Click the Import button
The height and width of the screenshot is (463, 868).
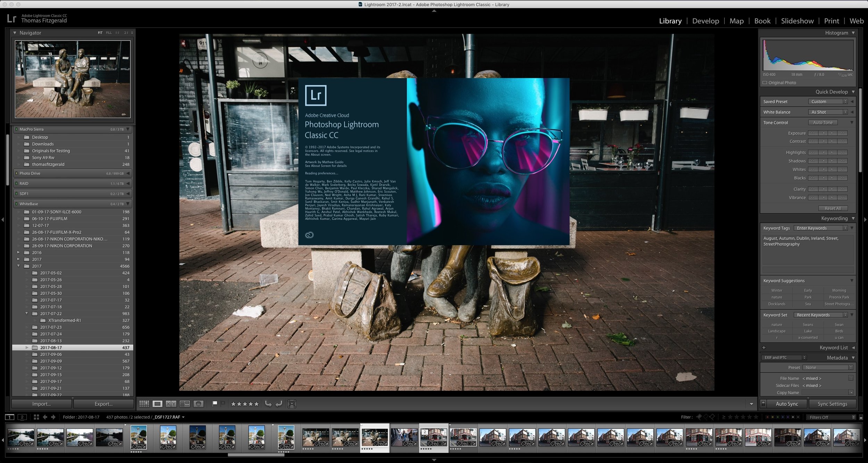[42, 404]
